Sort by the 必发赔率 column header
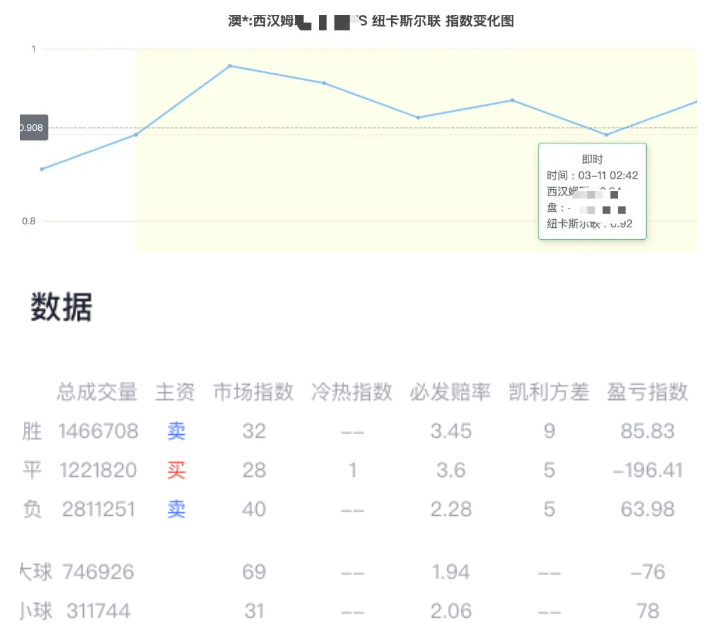Viewport: 715px width, 627px height. [450, 392]
